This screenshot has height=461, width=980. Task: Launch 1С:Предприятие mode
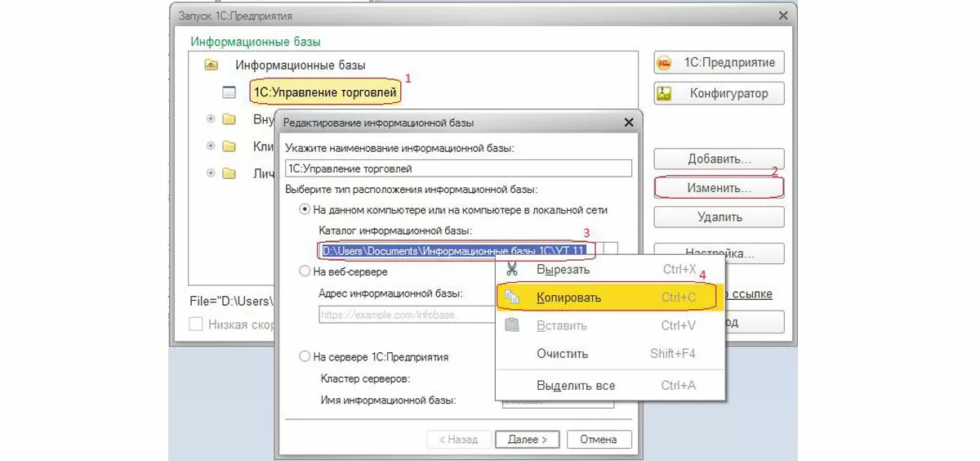click(x=719, y=62)
